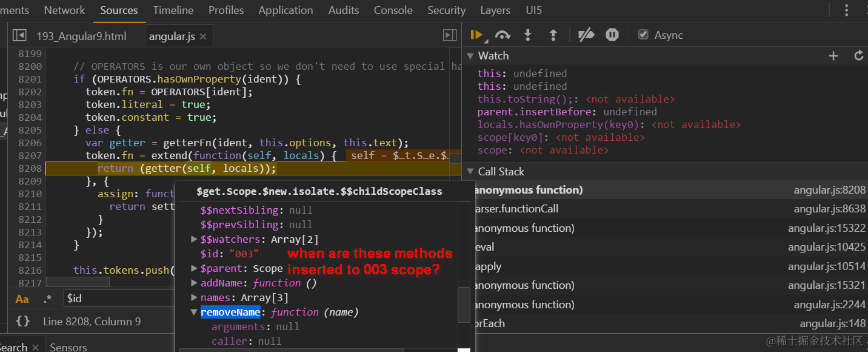
Task: Open the Sensors drawer tab
Action: point(68,347)
